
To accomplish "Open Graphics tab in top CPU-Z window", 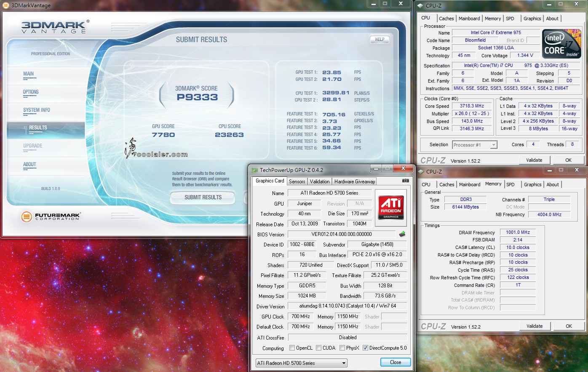I will tap(532, 19).
